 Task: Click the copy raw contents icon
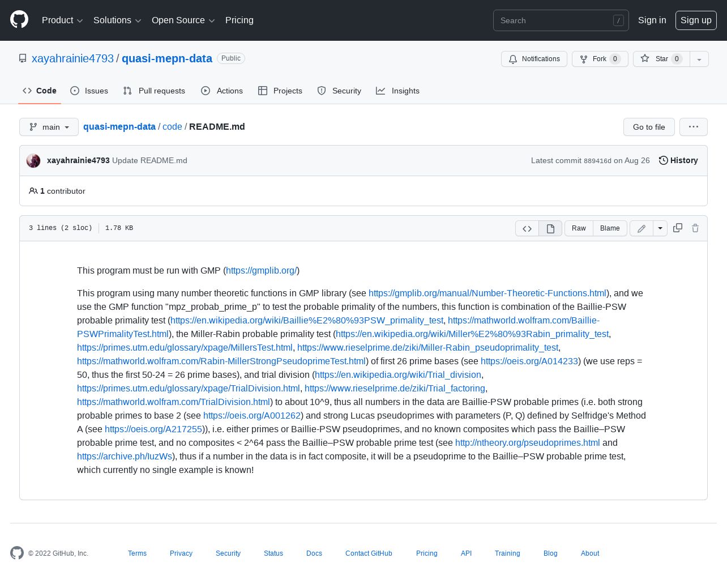coord(678,228)
